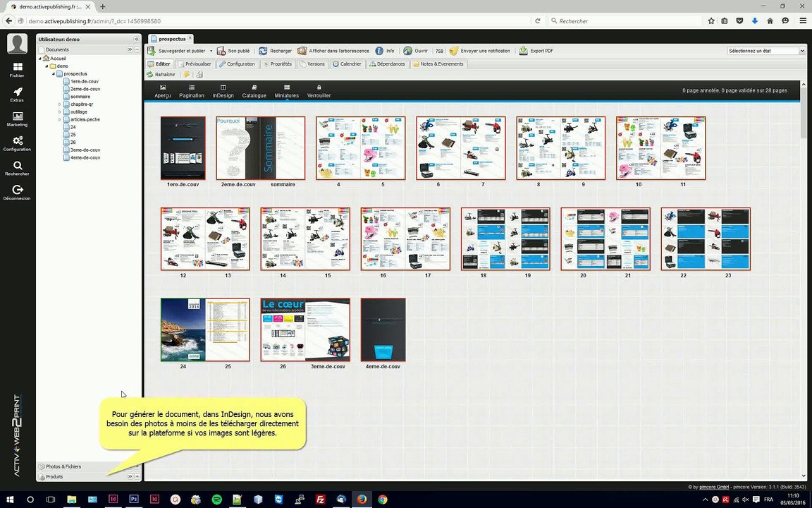Open the 1ere-de-couv cover thumbnail

click(183, 147)
